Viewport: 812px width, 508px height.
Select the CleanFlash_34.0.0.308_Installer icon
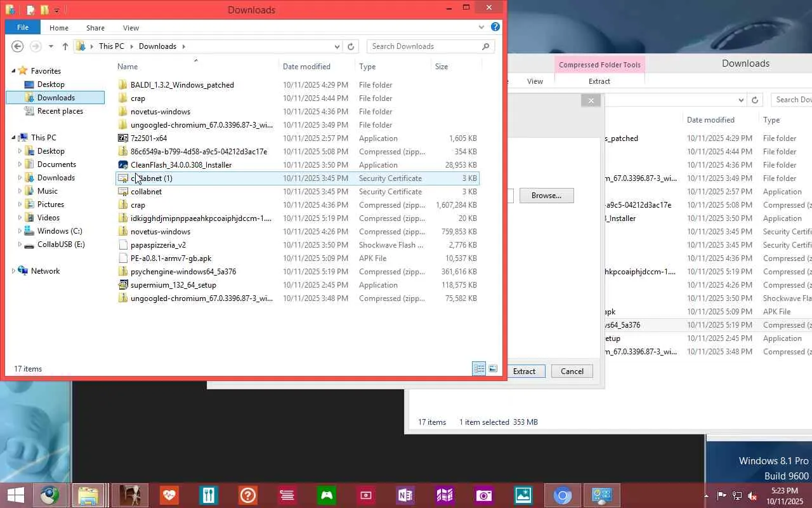[123, 165]
